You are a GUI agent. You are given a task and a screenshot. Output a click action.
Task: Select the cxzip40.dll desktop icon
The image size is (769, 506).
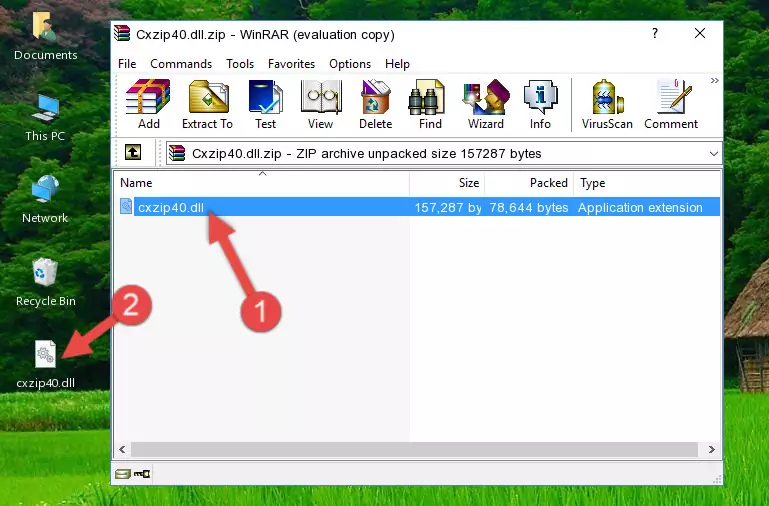[x=45, y=364]
